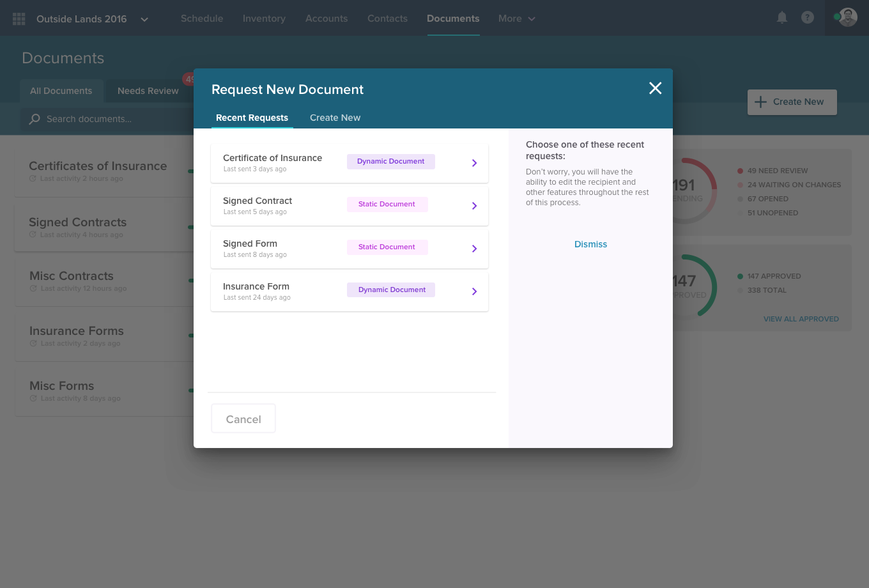Open the app launcher grid icon
Viewport: 869px width, 588px height.
tap(19, 18)
